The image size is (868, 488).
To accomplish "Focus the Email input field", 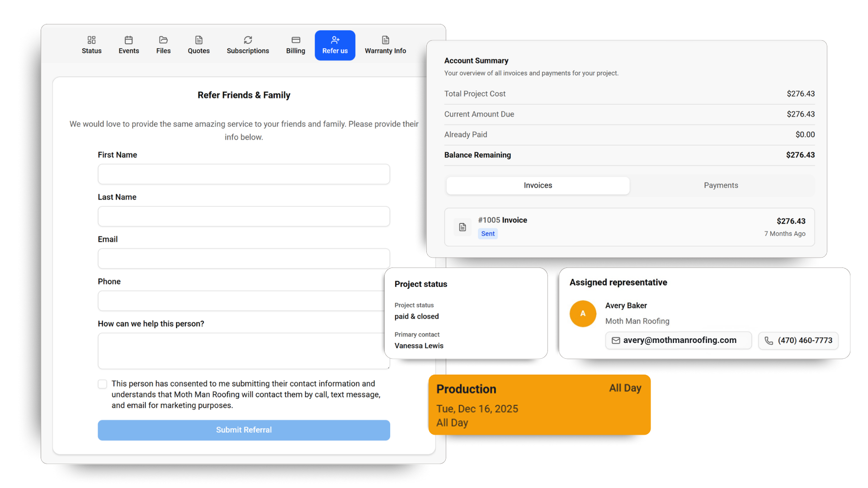I will [x=244, y=258].
